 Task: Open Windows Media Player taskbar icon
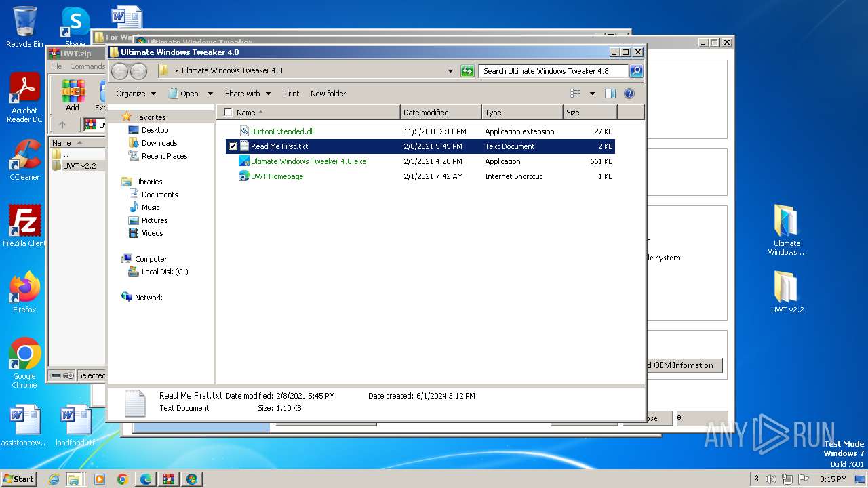pyautogui.click(x=100, y=479)
